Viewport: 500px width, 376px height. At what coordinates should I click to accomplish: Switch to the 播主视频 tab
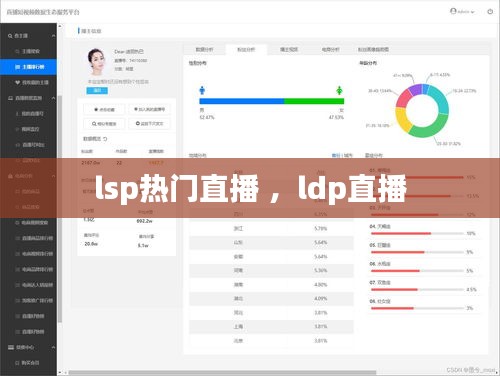pos(289,49)
